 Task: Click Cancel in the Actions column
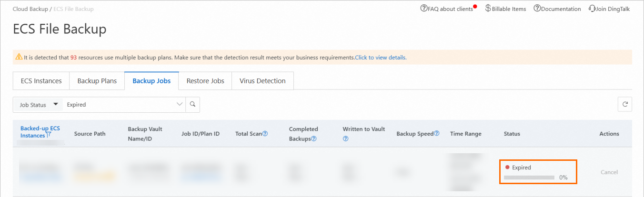click(x=609, y=172)
